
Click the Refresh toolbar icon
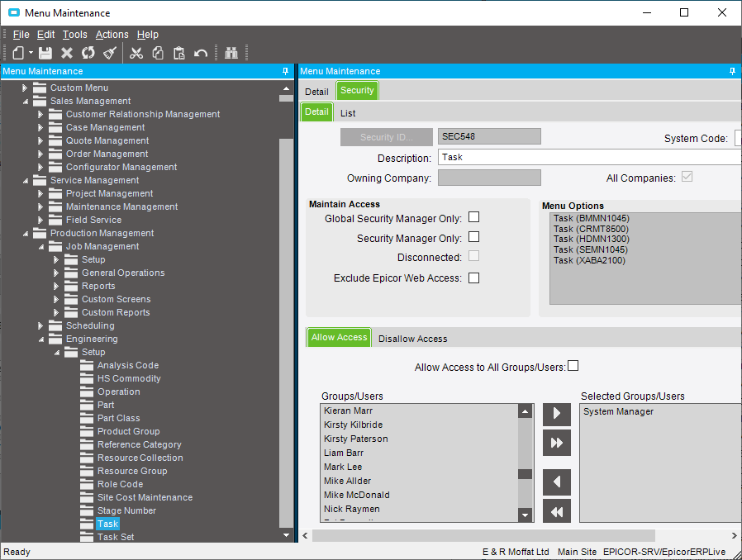click(x=88, y=53)
